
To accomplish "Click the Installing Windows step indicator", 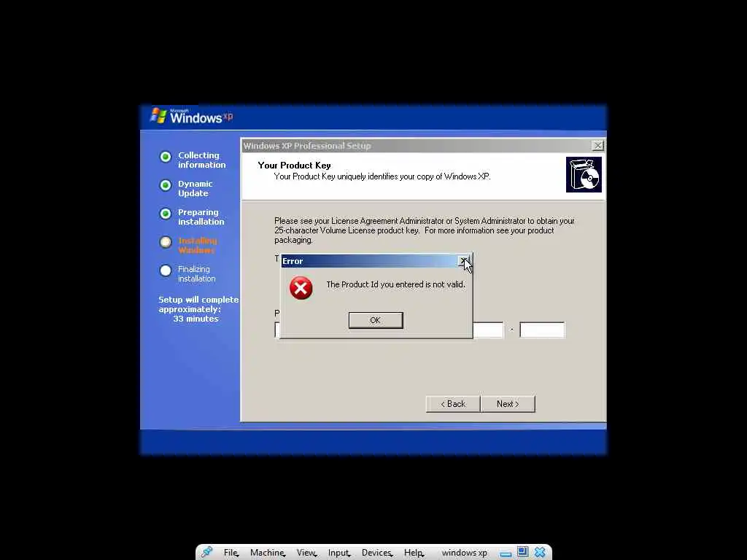I will (166, 242).
